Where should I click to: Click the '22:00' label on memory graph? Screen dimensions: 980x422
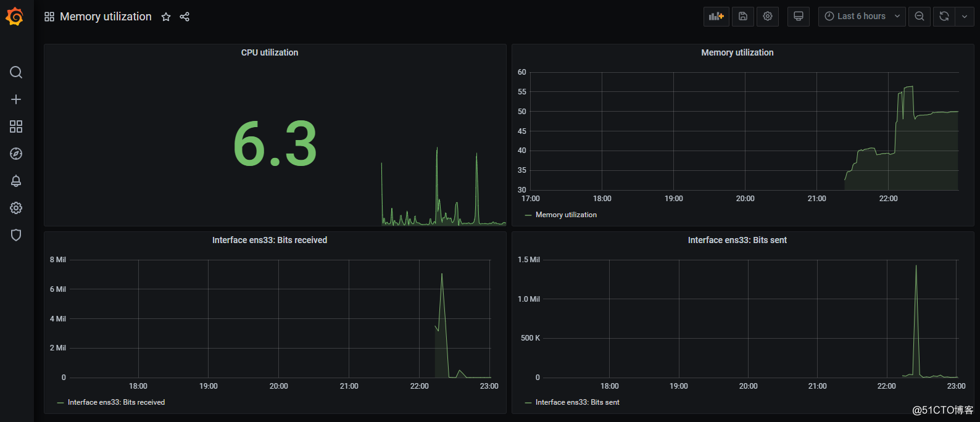click(889, 199)
